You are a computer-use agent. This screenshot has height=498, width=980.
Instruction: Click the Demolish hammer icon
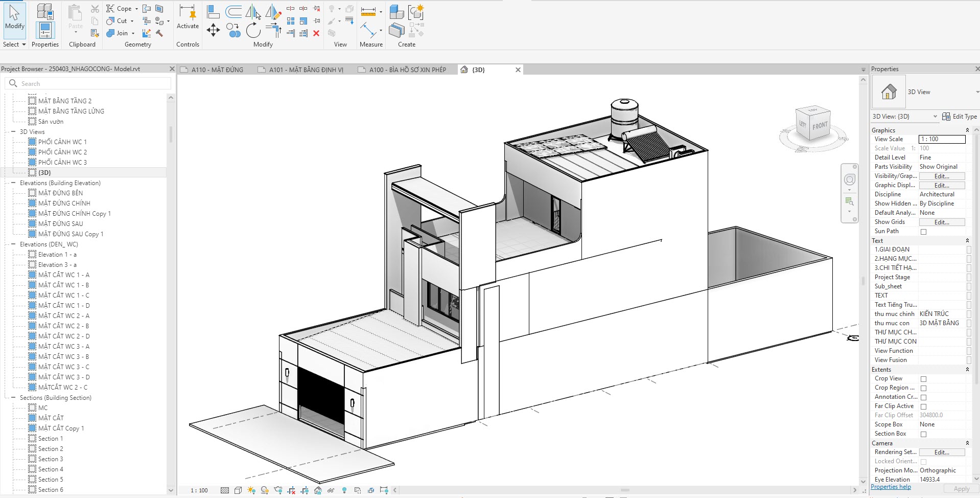(159, 33)
